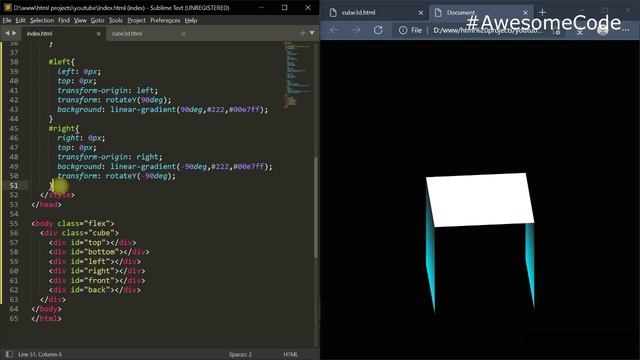Switch to the cube3d.html editor tab
640x360 pixels.
[x=149, y=34]
